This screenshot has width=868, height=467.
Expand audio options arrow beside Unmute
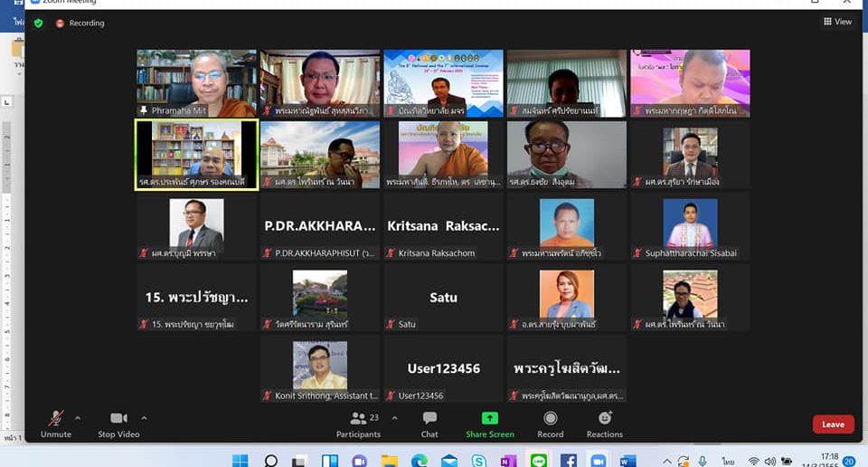pyautogui.click(x=78, y=418)
